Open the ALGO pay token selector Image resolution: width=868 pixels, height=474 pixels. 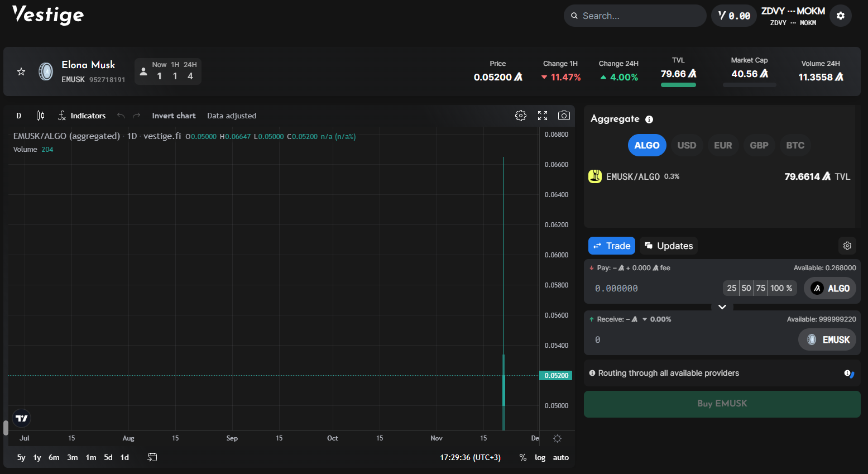point(829,288)
